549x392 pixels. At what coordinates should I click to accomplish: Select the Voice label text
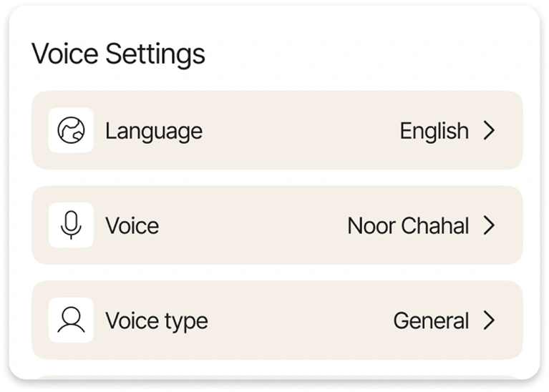point(132,226)
